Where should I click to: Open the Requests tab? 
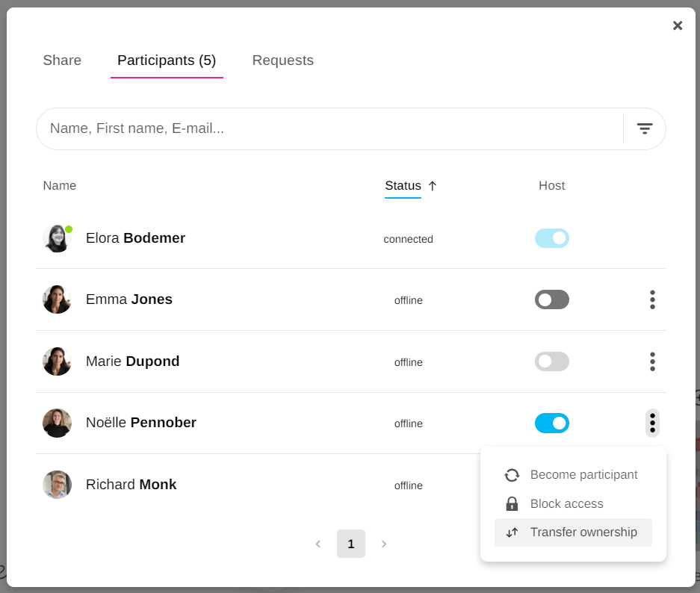pyautogui.click(x=282, y=60)
